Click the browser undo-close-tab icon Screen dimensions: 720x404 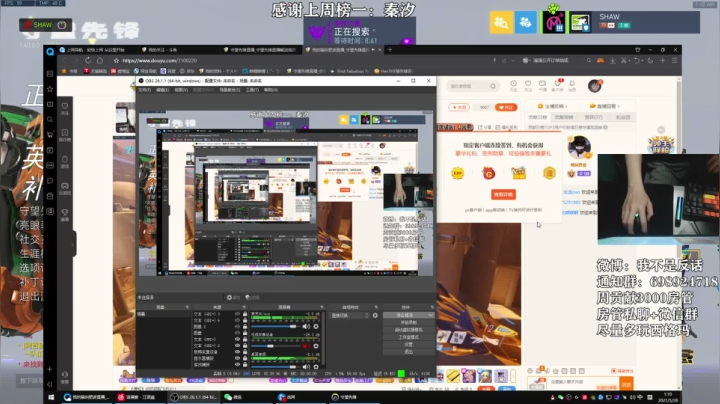point(637,60)
